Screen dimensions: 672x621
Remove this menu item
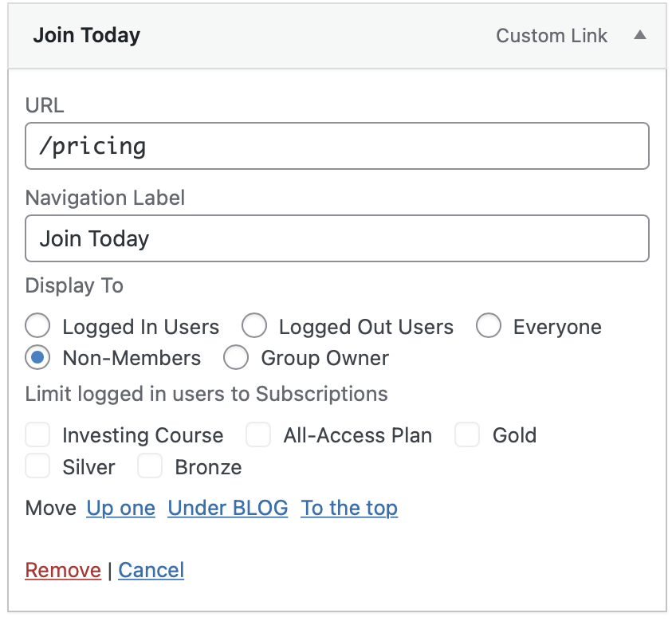point(63,570)
